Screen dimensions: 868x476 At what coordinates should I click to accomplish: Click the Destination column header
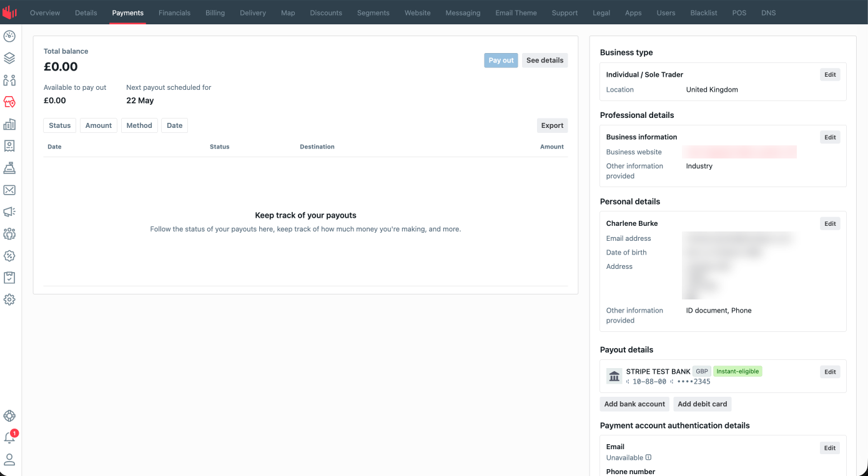tap(317, 147)
